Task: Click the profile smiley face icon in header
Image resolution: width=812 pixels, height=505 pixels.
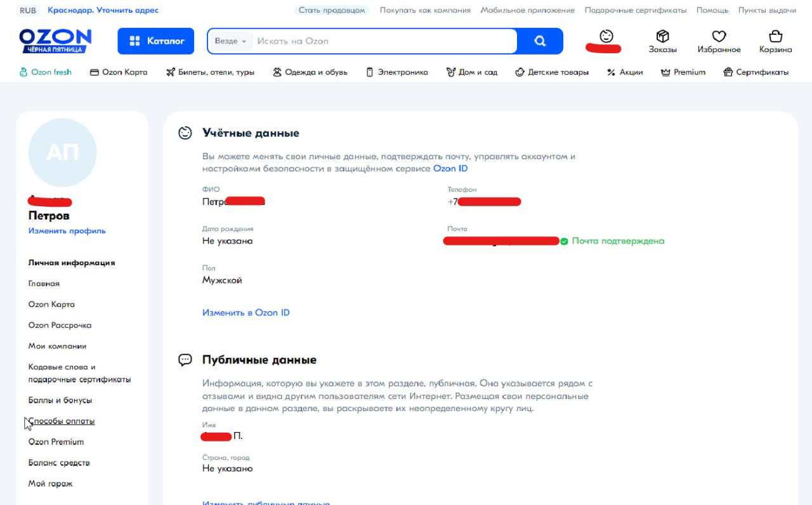Action: (606, 36)
